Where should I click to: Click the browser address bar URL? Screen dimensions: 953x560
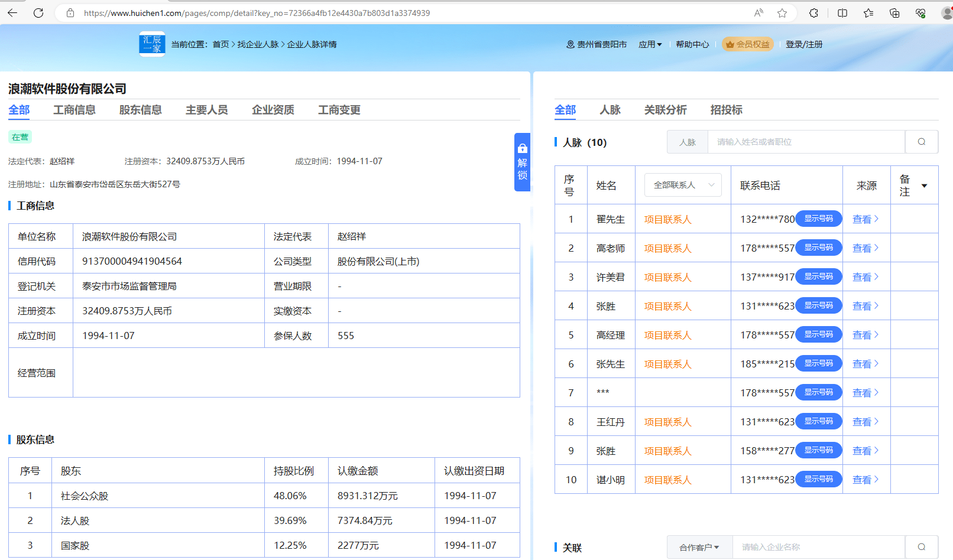coord(257,13)
